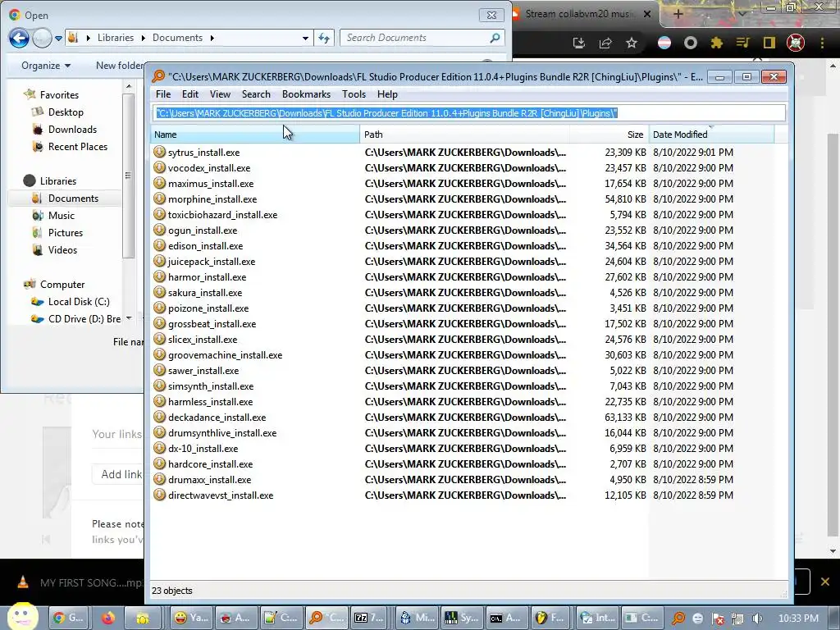Click grey circle extension icon in Chrome
The height and width of the screenshot is (630, 840).
(x=691, y=43)
